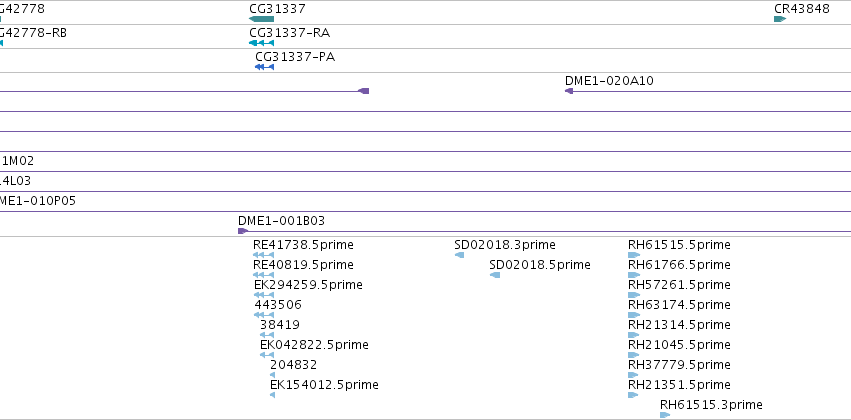
Task: Select the RH61515.5prime EST glyph
Action: point(634,255)
